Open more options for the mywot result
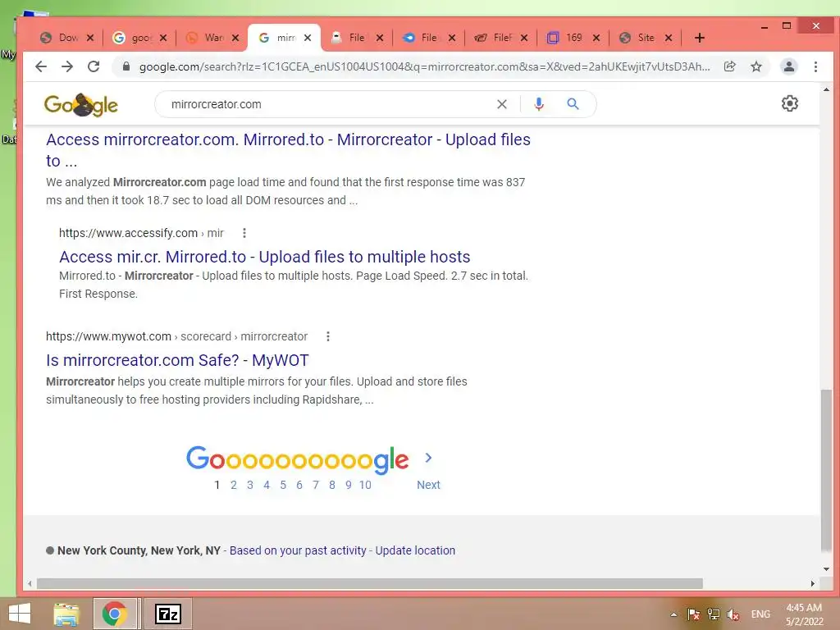 [328, 336]
